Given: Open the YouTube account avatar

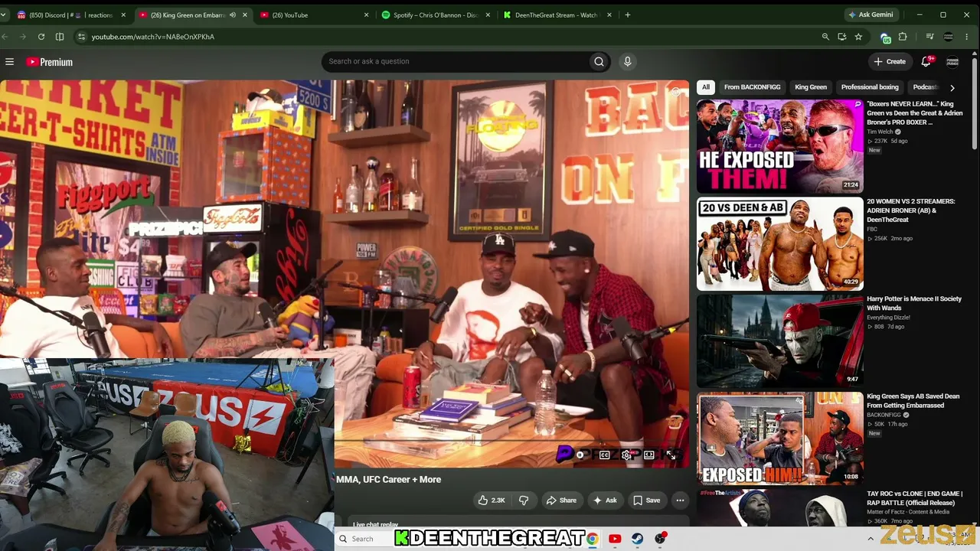Looking at the screenshot, I should click(952, 62).
